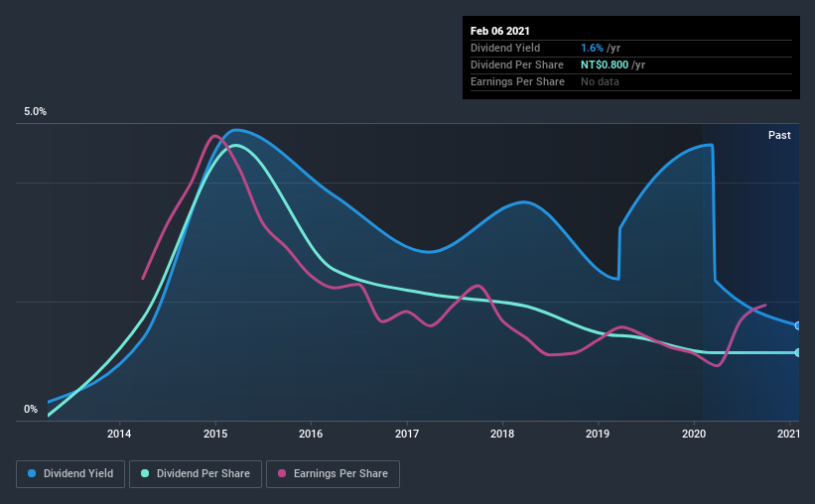The image size is (815, 504).
Task: Click the 2016 x-axis label
Action: pos(311,434)
